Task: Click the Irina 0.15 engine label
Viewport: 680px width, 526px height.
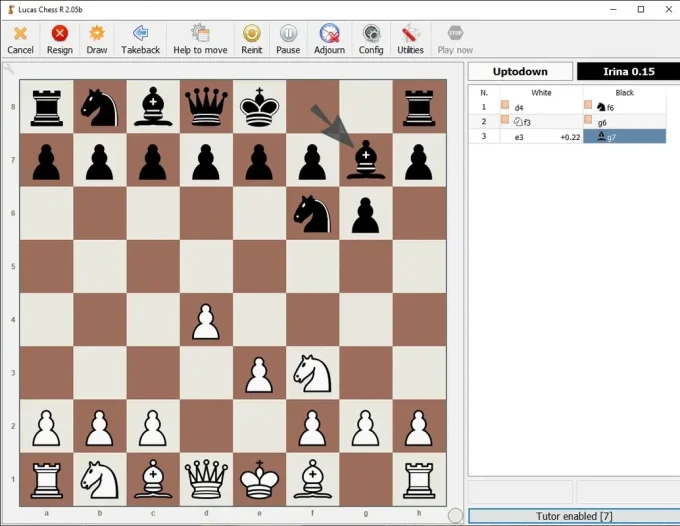Action: click(627, 72)
